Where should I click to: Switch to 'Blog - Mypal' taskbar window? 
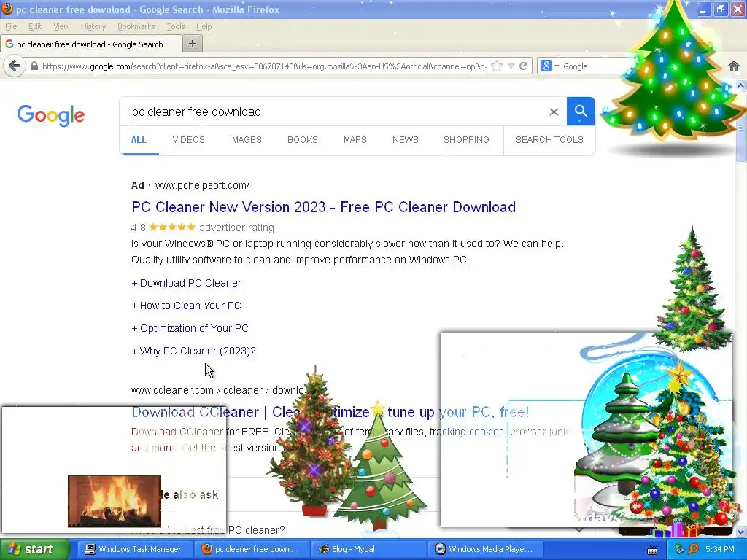pos(369,549)
